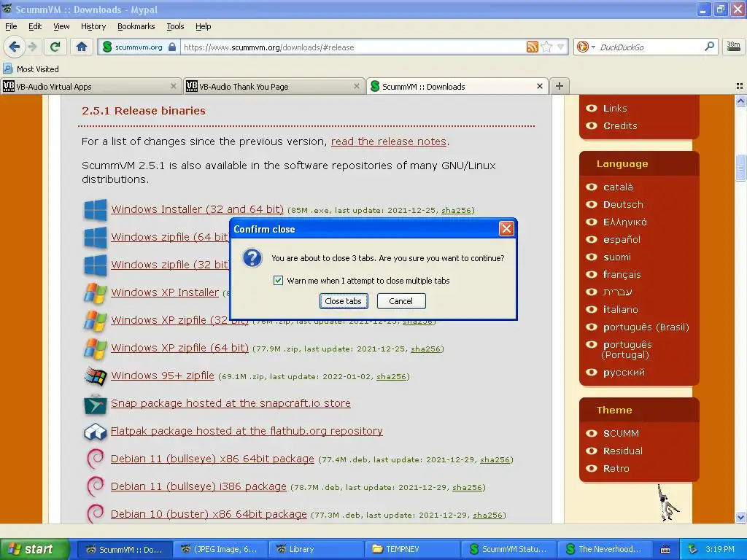The image size is (747, 560).
Task: Open the View menu
Action: (61, 26)
